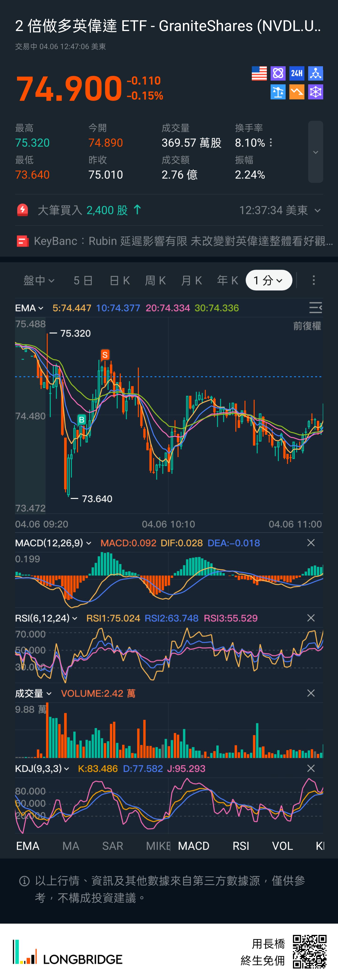Viewport: 338px width, 980px height.
Task: Switch to the 日 K chart tab
Action: [x=120, y=280]
